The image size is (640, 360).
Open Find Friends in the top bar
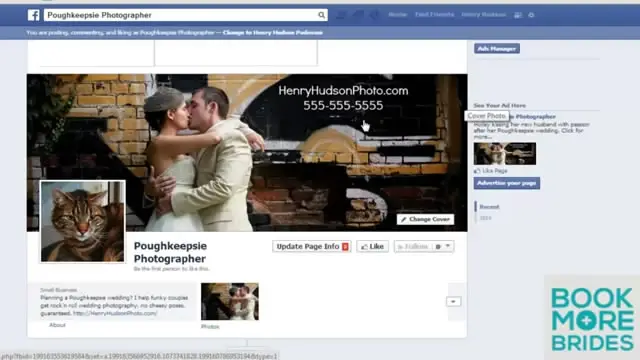tap(434, 15)
